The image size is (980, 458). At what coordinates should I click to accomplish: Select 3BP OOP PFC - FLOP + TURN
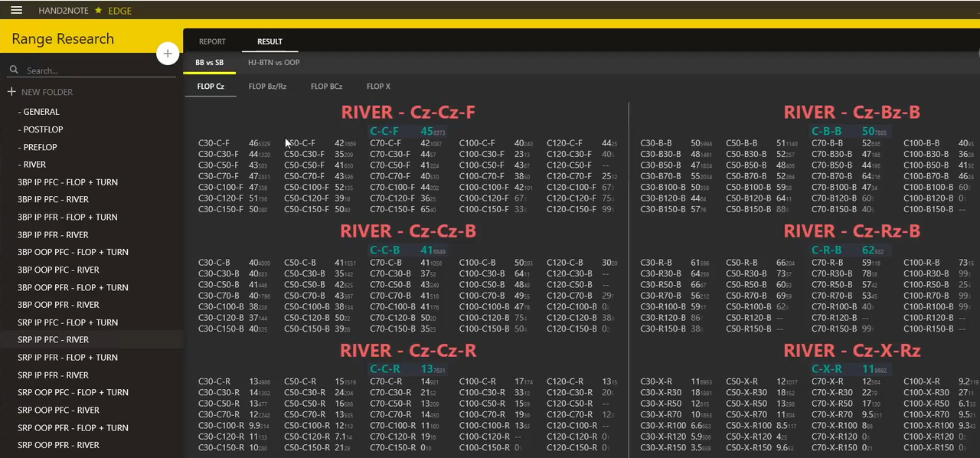click(x=73, y=252)
